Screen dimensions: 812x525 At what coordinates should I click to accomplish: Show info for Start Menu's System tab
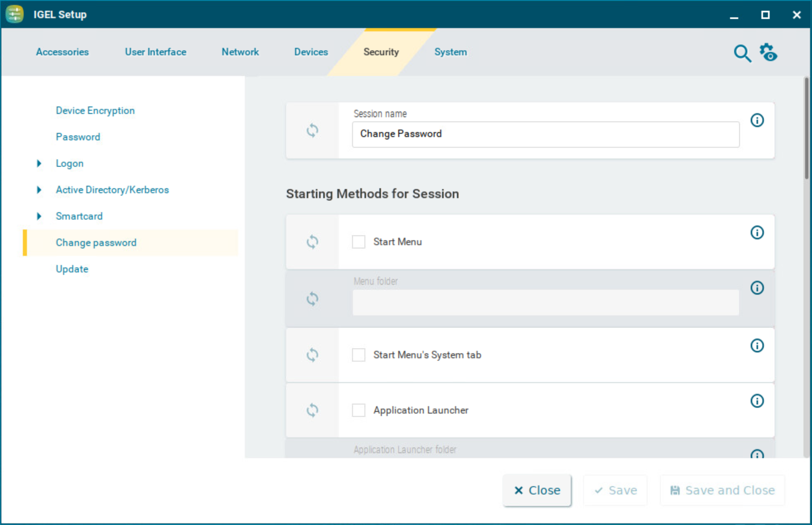click(757, 346)
